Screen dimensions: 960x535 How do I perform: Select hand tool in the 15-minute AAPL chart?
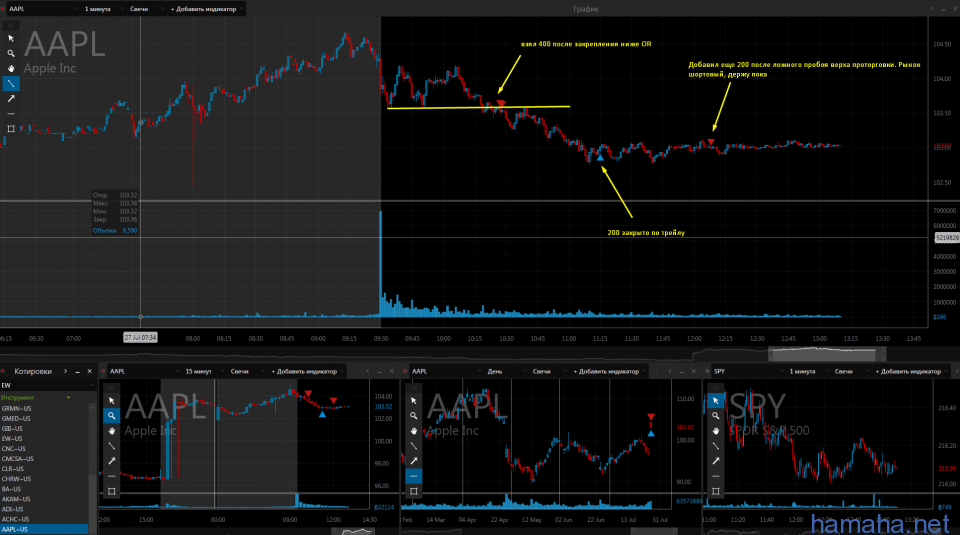coord(111,431)
